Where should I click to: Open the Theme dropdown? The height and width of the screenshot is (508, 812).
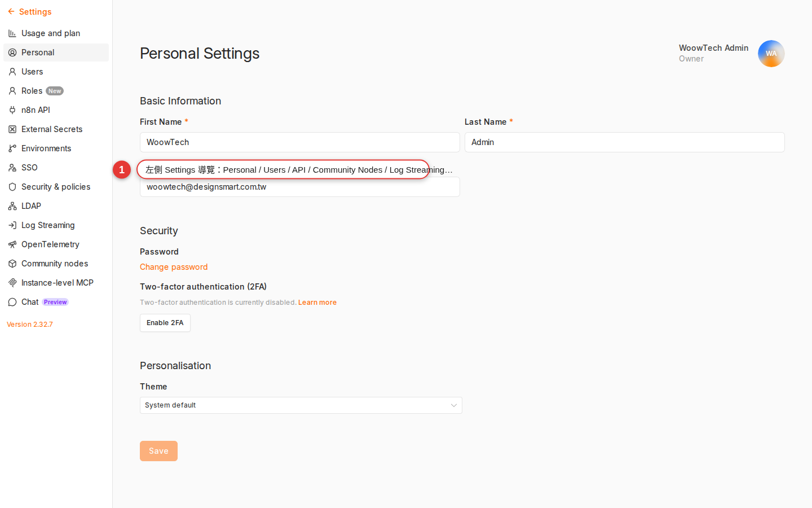tap(301, 405)
